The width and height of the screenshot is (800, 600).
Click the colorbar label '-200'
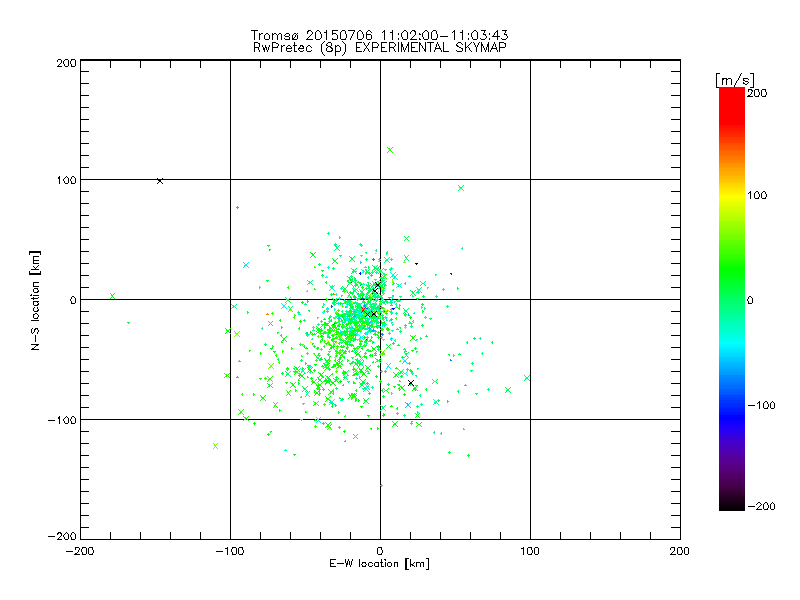point(761,506)
